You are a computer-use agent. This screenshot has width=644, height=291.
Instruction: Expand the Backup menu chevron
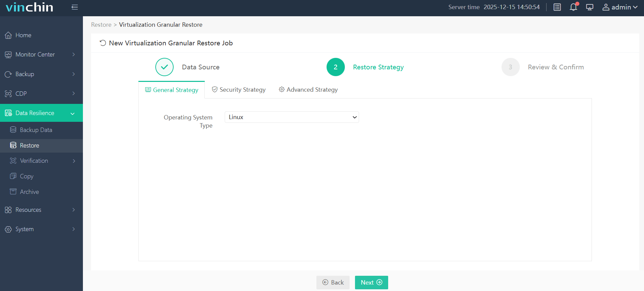pos(73,74)
